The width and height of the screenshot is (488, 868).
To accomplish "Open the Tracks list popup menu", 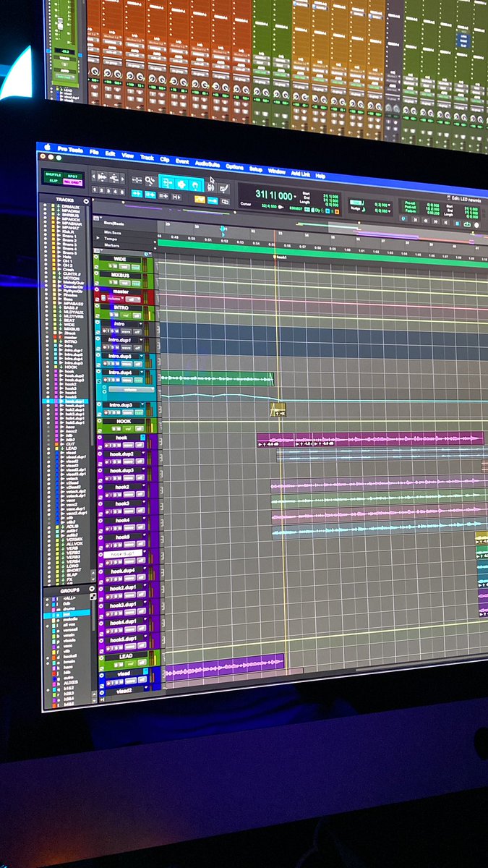I will [86, 201].
